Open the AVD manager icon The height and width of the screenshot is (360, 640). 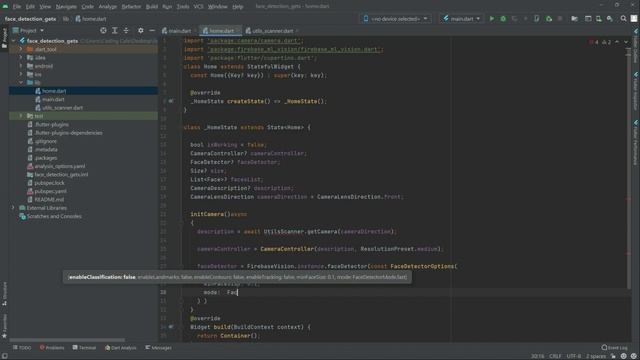click(598, 19)
